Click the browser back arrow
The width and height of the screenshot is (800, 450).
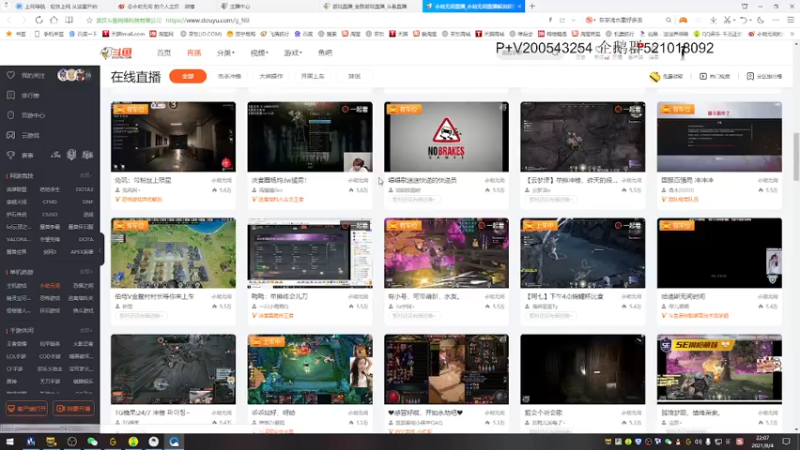(9, 20)
